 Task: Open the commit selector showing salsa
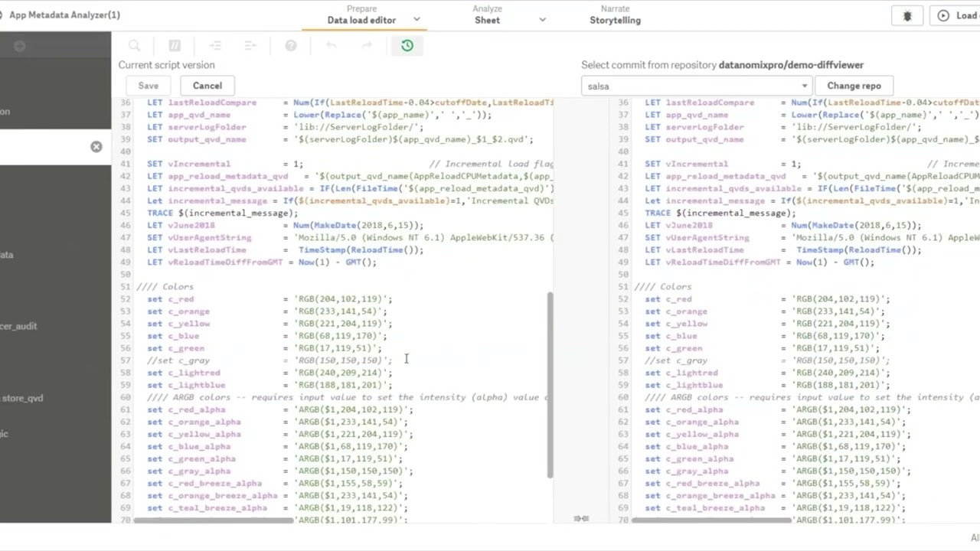696,86
